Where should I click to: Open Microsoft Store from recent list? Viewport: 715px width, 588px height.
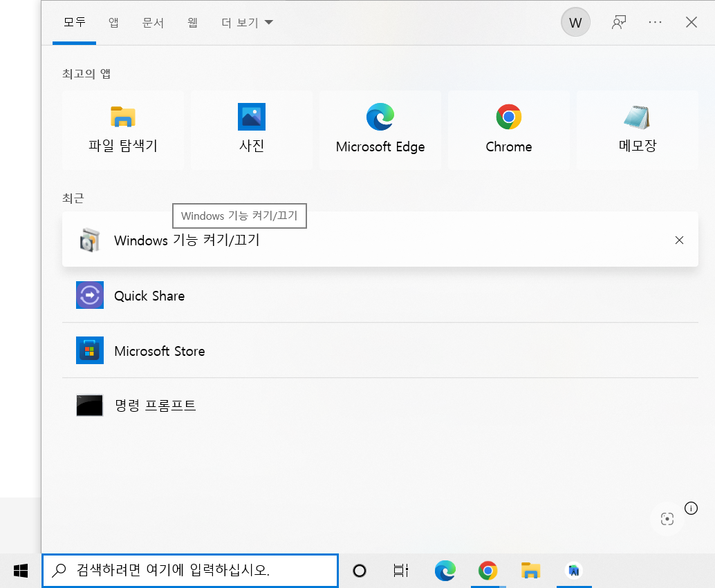380,350
